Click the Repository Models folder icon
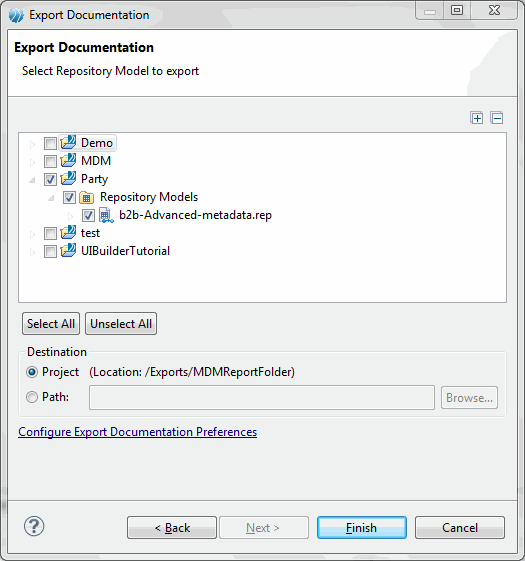This screenshot has width=525, height=561. (x=87, y=197)
